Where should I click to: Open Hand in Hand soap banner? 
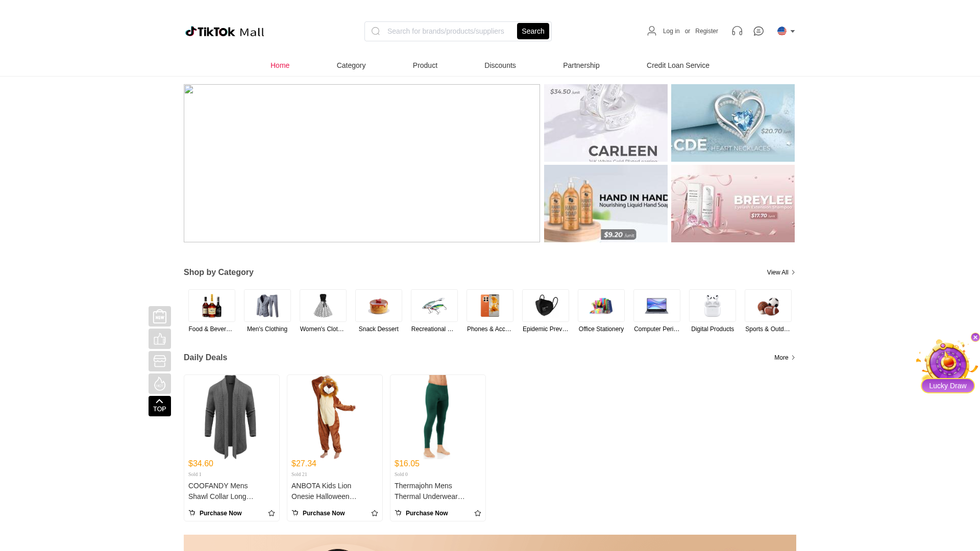pyautogui.click(x=606, y=204)
